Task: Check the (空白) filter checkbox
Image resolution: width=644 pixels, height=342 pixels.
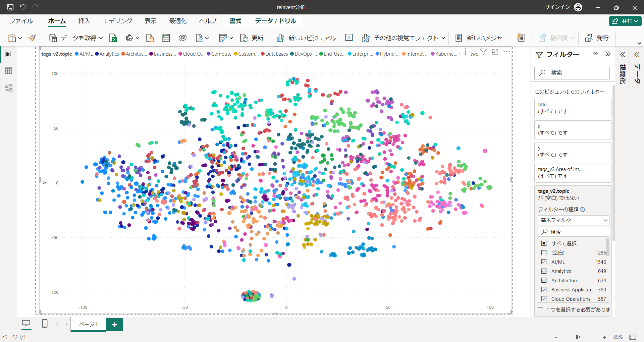Action: pos(544,253)
